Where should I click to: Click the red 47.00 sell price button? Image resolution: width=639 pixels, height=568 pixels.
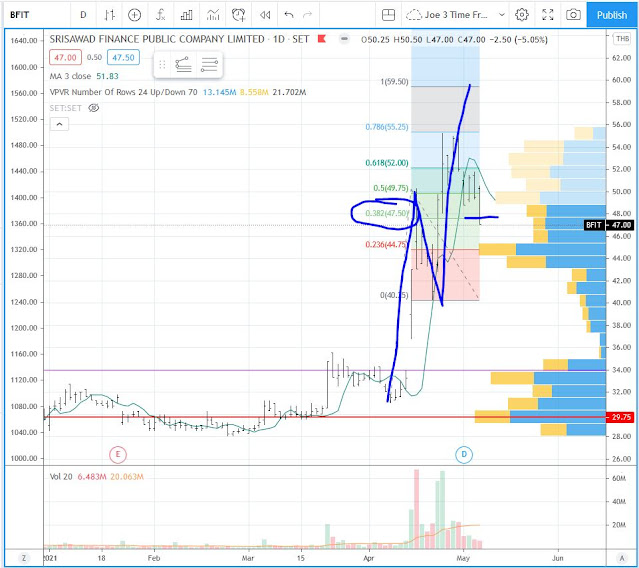click(65, 57)
